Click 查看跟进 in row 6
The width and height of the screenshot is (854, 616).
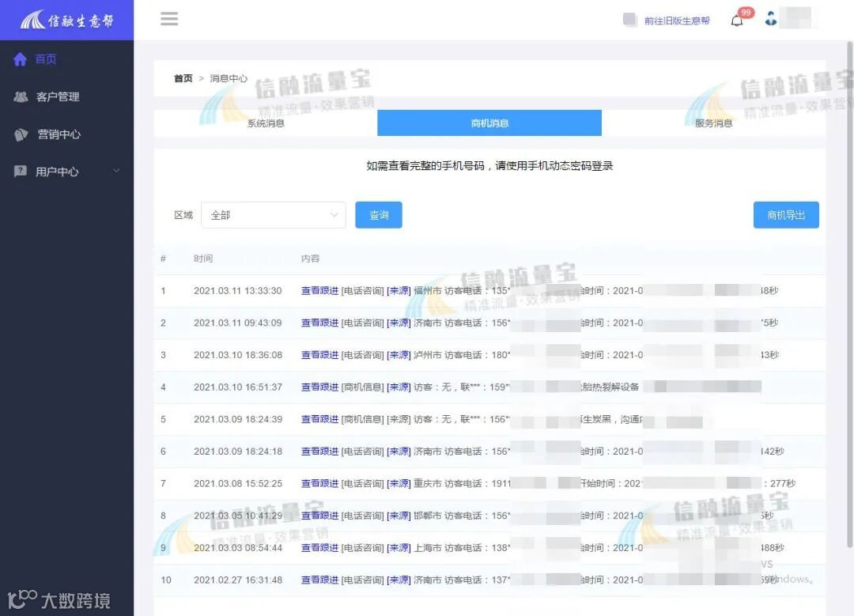319,452
